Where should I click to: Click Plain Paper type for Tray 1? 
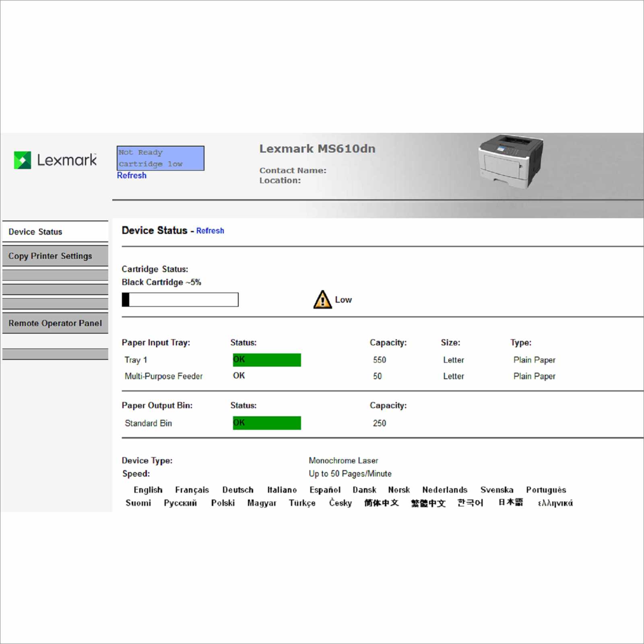point(534,360)
